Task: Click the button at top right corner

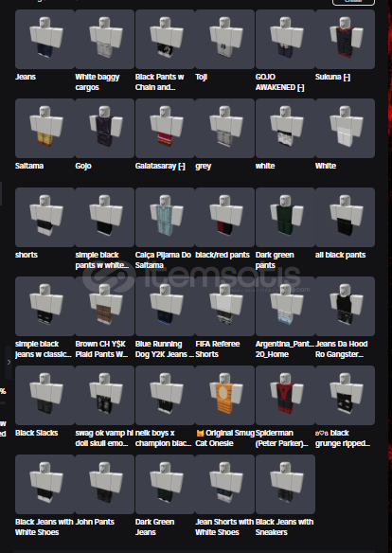Action: [x=353, y=2]
